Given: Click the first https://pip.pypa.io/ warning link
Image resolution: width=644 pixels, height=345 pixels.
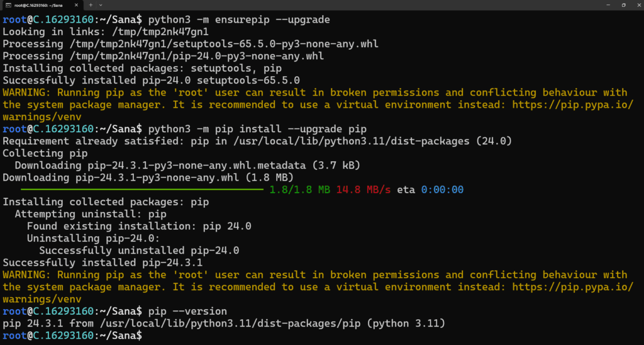Looking at the screenshot, I should coord(573,105).
